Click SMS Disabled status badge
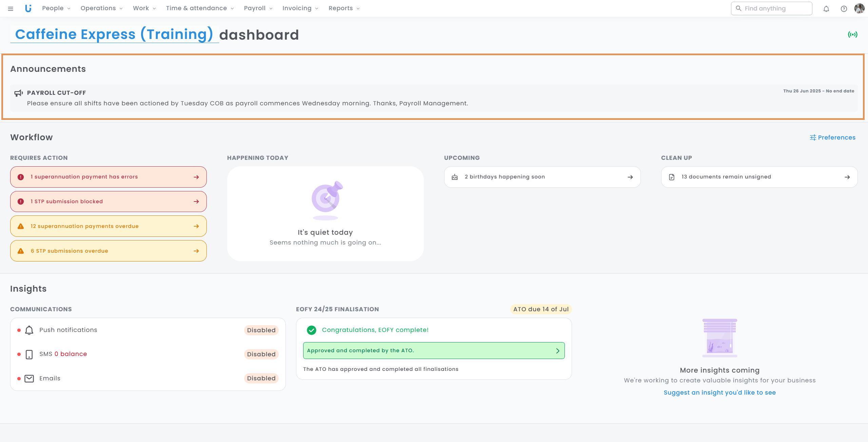 click(261, 354)
